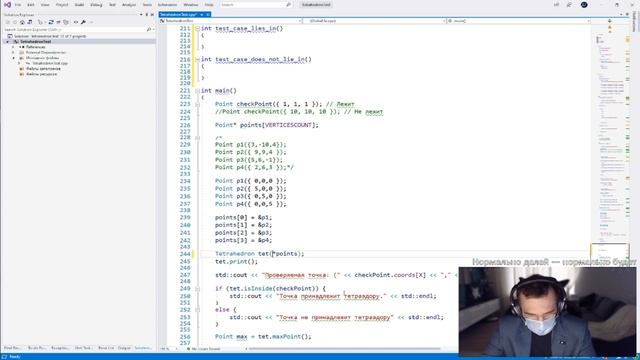Image resolution: width=640 pixels, height=360 pixels.
Task: Click the Solution Explorer search magnifier icon
Action: click(149, 29)
